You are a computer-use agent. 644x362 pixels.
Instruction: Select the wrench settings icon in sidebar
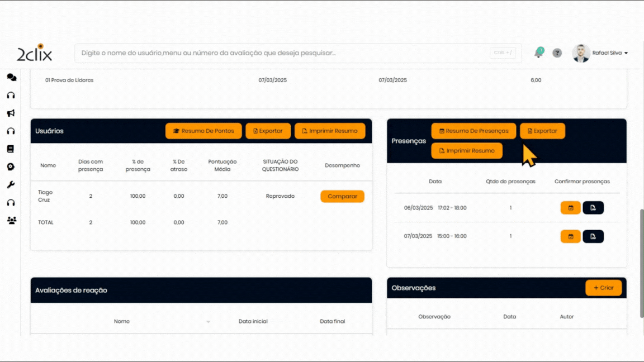[x=11, y=185]
